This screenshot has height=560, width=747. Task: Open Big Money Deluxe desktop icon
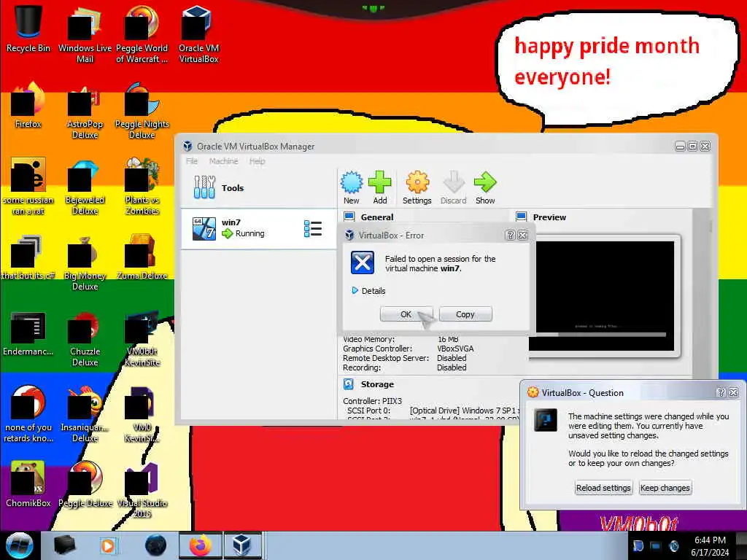tap(85, 262)
